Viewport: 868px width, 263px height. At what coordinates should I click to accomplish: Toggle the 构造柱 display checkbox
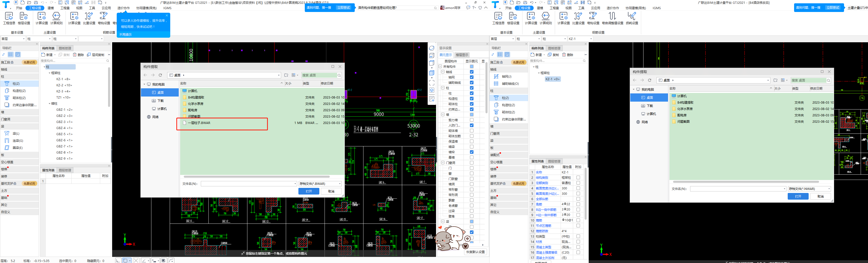click(x=472, y=99)
